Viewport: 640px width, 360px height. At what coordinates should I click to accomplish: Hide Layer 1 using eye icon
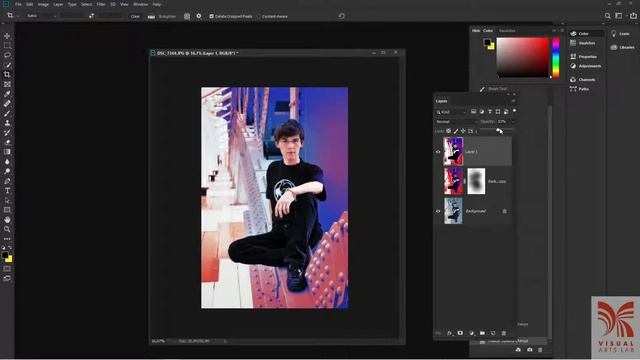point(438,152)
